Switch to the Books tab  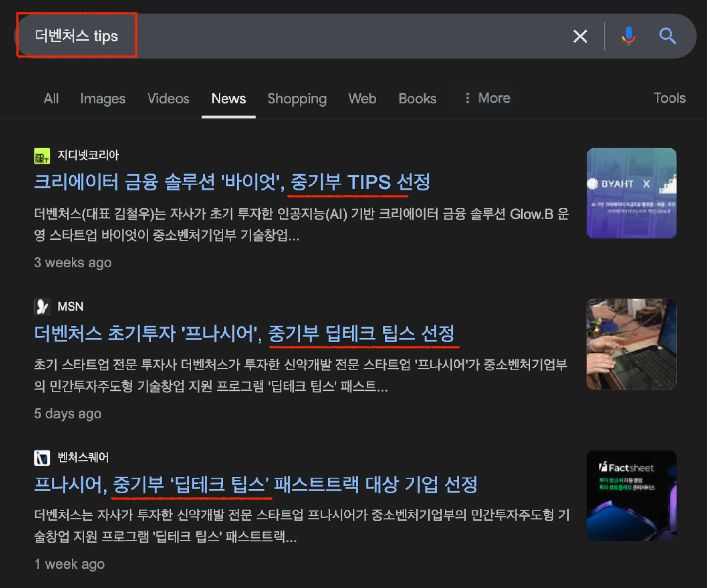[417, 99]
